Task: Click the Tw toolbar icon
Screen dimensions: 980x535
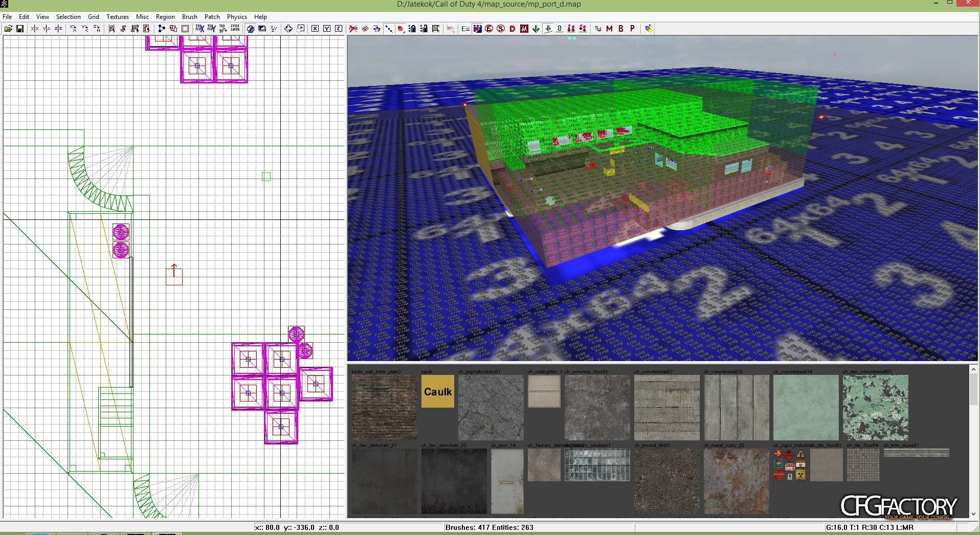Action: (598, 29)
